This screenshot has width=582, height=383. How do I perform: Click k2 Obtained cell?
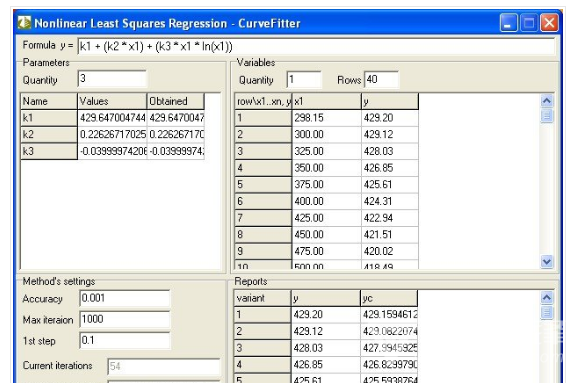click(176, 134)
